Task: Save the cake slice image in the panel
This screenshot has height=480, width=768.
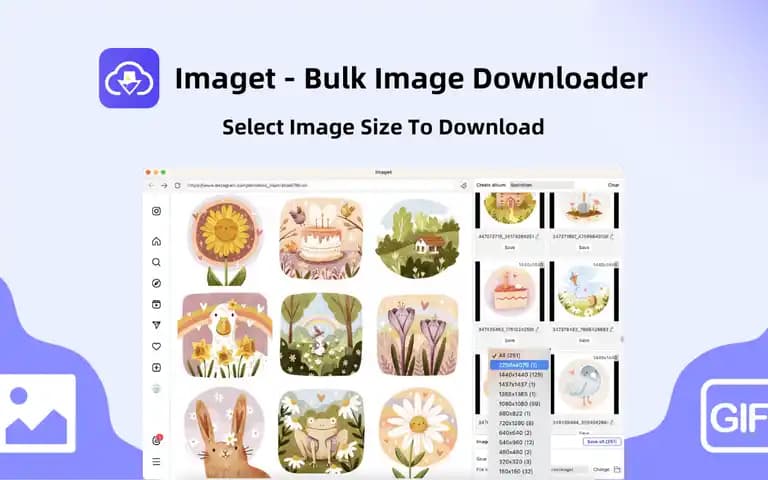Action: click(509, 340)
